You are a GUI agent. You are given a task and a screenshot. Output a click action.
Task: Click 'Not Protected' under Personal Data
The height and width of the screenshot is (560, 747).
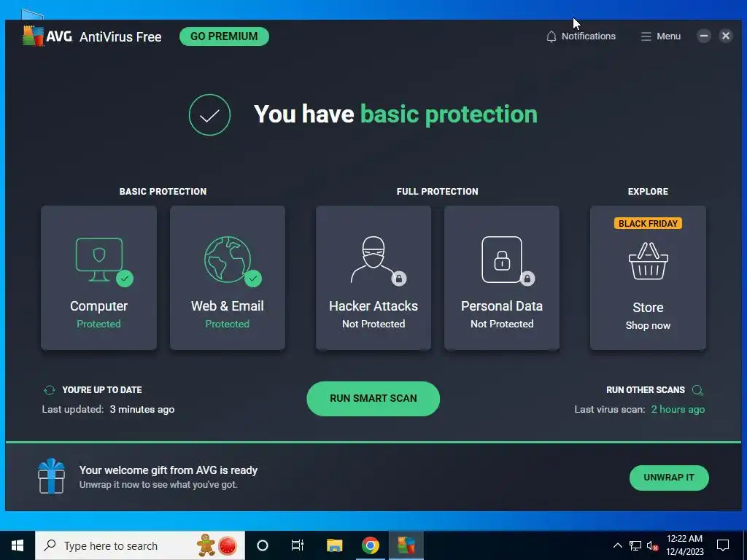click(502, 324)
